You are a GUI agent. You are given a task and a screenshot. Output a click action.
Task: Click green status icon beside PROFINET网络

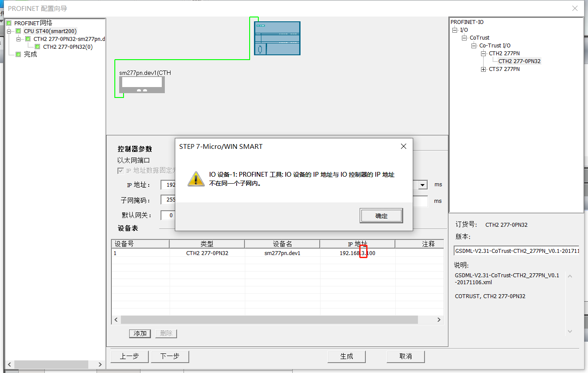(x=9, y=23)
